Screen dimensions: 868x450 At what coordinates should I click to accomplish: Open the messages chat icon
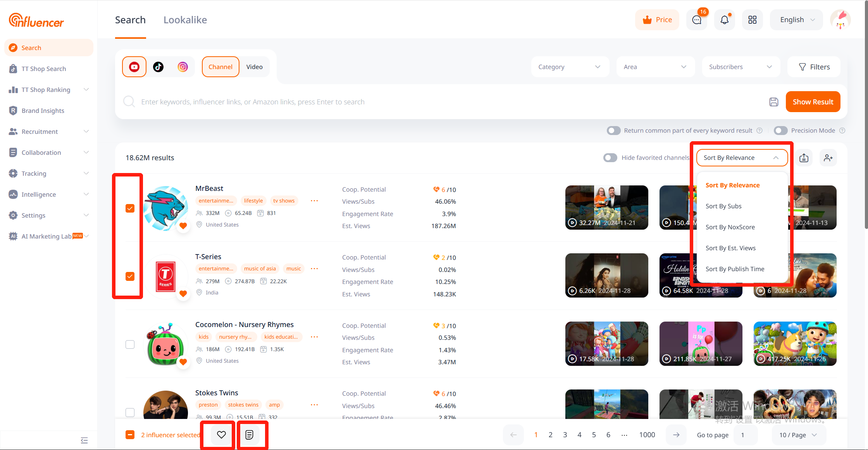pyautogui.click(x=696, y=20)
